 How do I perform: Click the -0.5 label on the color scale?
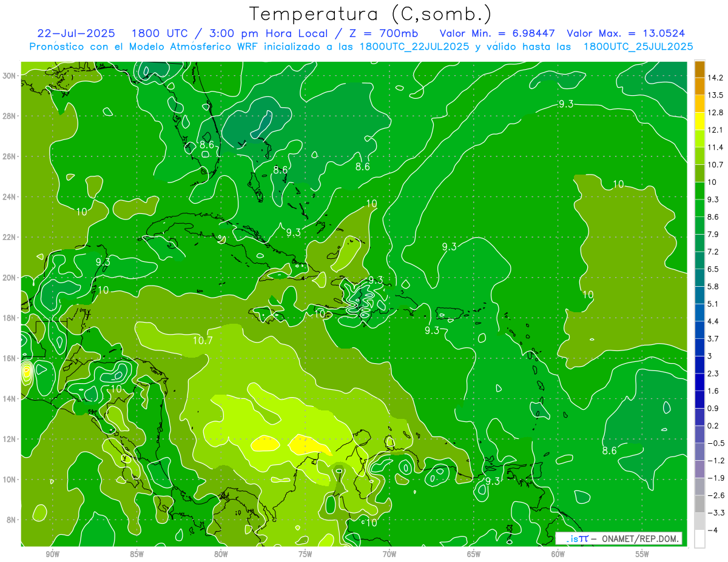tap(715, 443)
